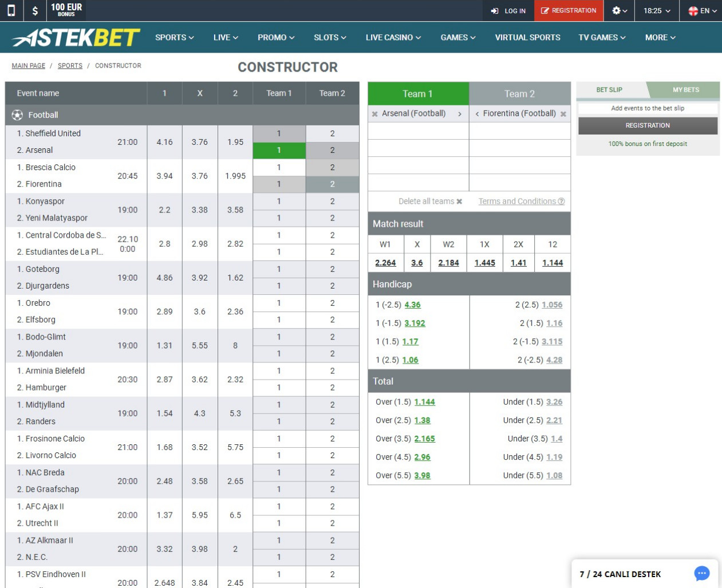Add Sheffield United to Team 1
722x588 pixels.
pyautogui.click(x=279, y=133)
